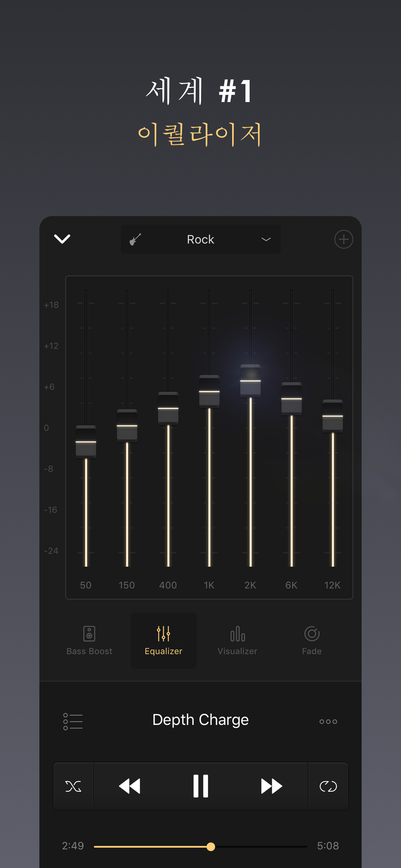This screenshot has height=868, width=401.
Task: Open the Visualizer tab
Action: (238, 641)
